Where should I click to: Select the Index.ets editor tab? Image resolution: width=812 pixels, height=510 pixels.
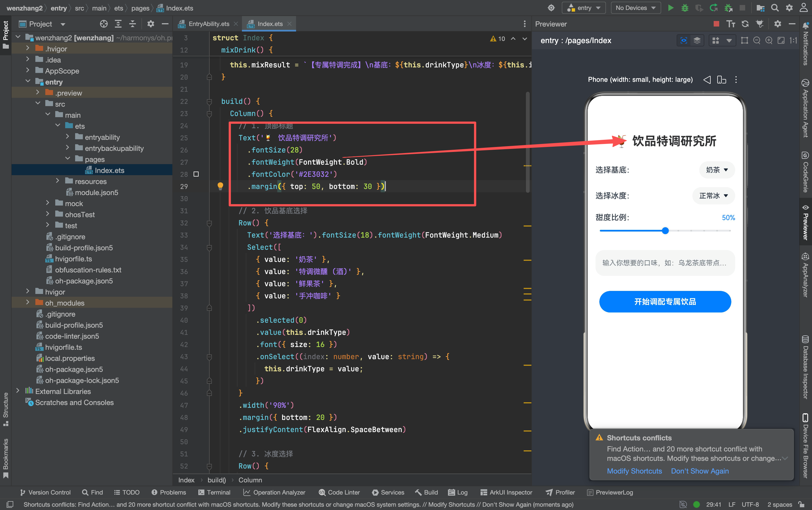(x=269, y=23)
